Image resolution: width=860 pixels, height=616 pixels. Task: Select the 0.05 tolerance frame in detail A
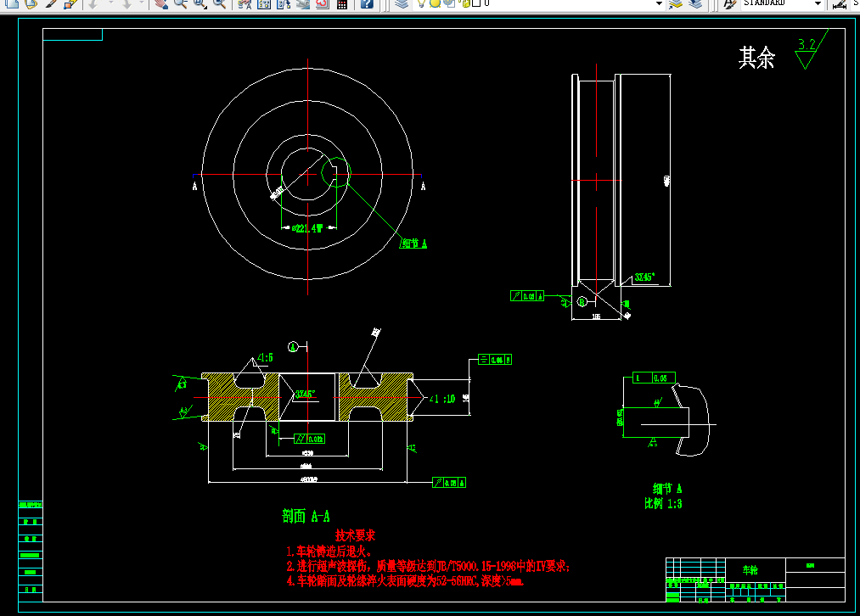(654, 378)
